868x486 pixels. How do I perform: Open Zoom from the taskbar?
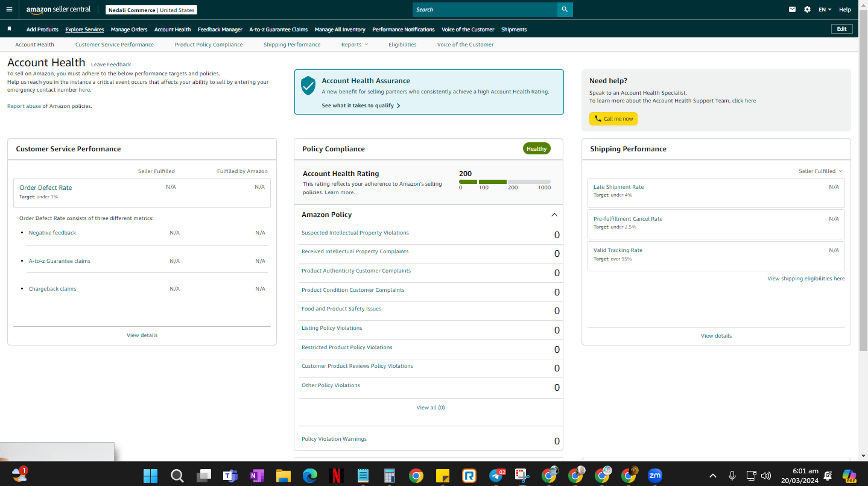click(654, 476)
